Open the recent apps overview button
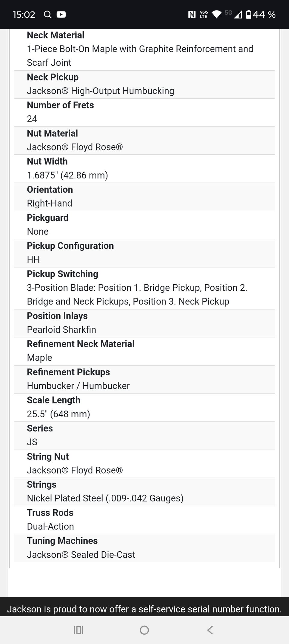The width and height of the screenshot is (289, 644). point(79,630)
